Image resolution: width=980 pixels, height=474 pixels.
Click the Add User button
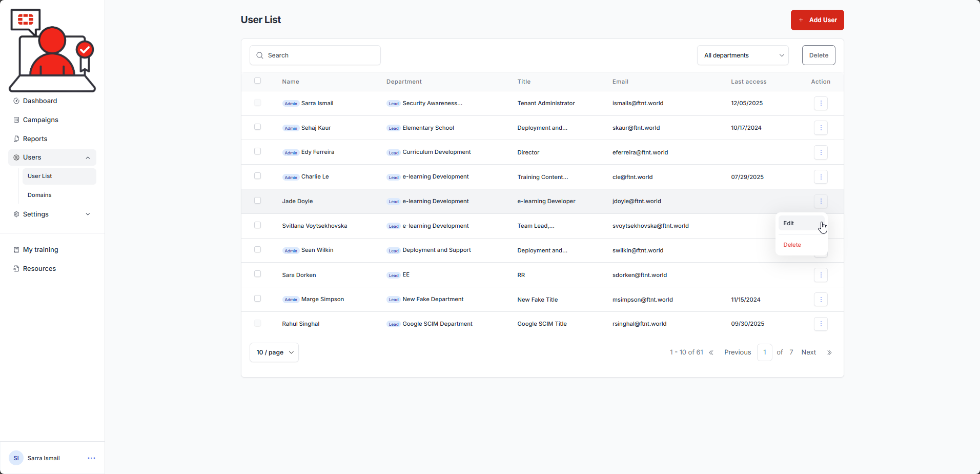coord(817,20)
